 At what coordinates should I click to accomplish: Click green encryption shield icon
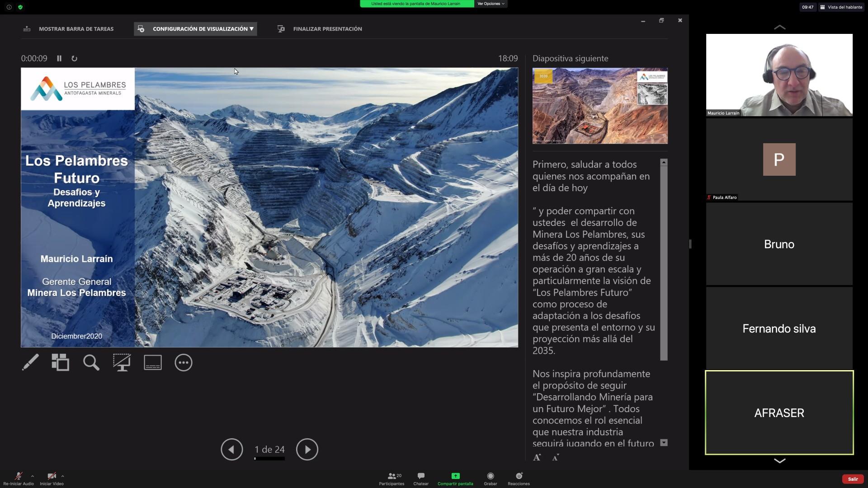click(20, 7)
